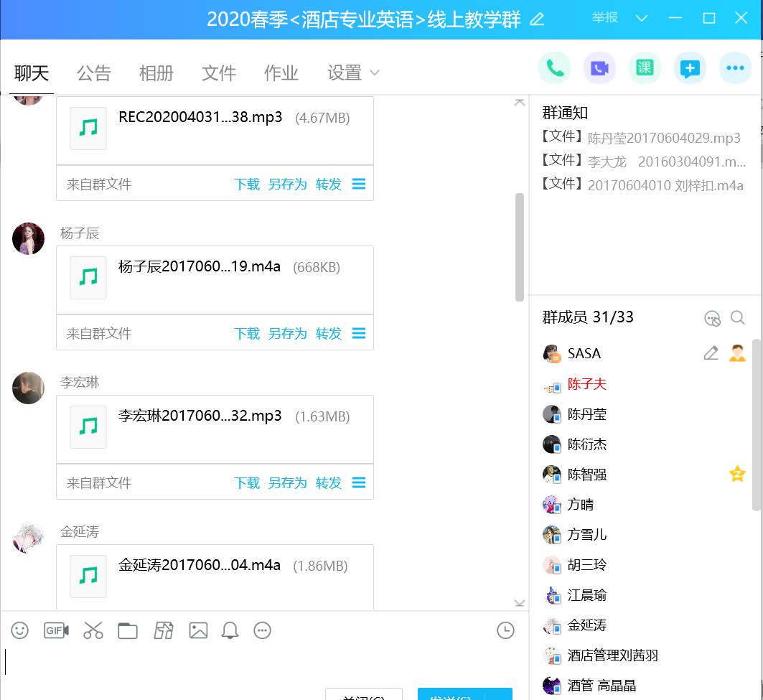Click 另存为 for 杨子辰's m4a file
This screenshot has width=763, height=700.
tap(287, 334)
